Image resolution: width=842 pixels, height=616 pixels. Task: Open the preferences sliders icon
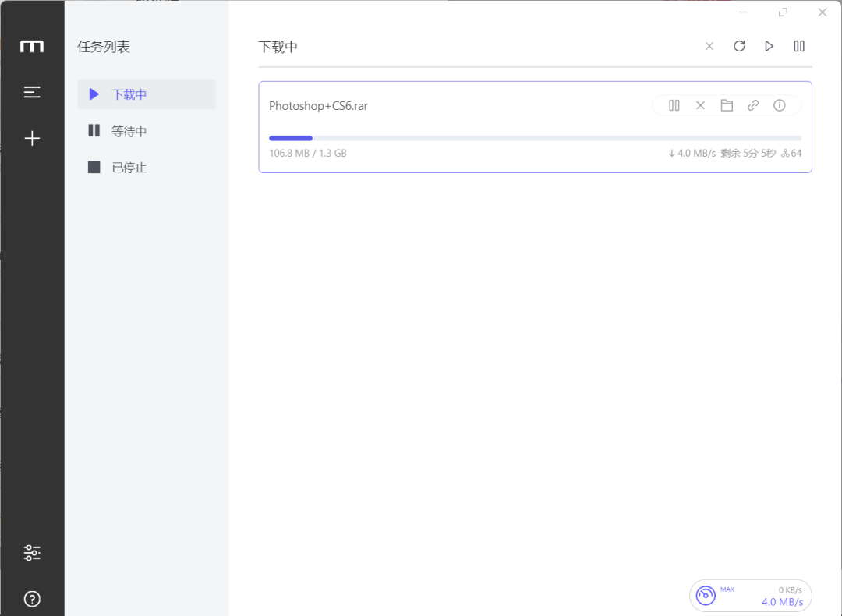pyautogui.click(x=32, y=553)
